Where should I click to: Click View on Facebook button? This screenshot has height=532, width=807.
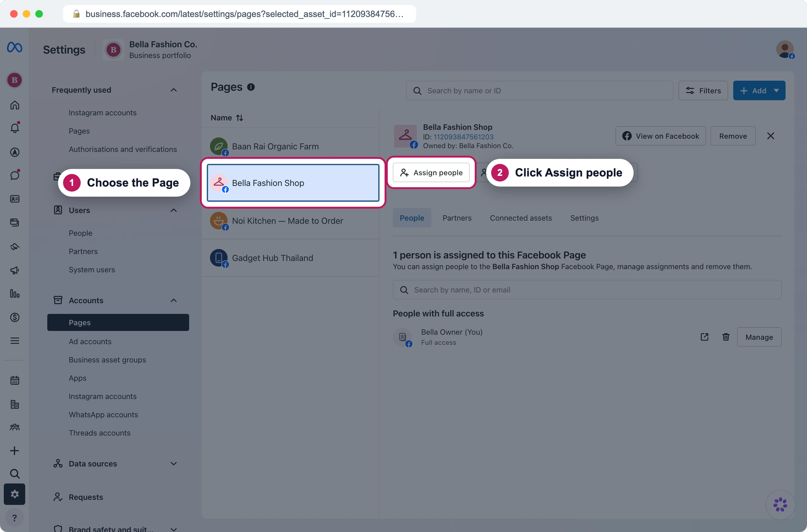[660, 136]
